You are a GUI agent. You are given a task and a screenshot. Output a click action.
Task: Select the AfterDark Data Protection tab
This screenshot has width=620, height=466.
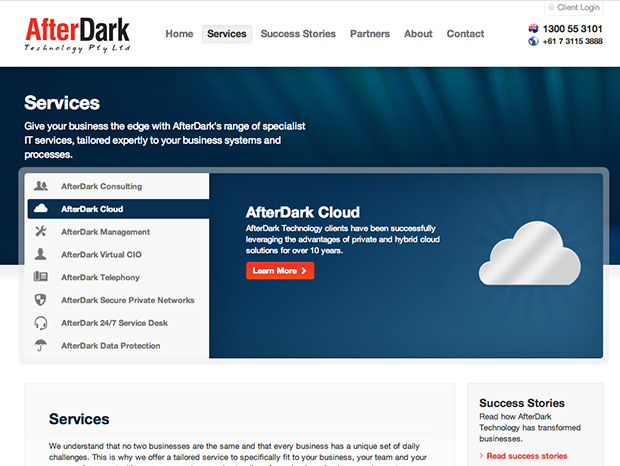pos(117,345)
